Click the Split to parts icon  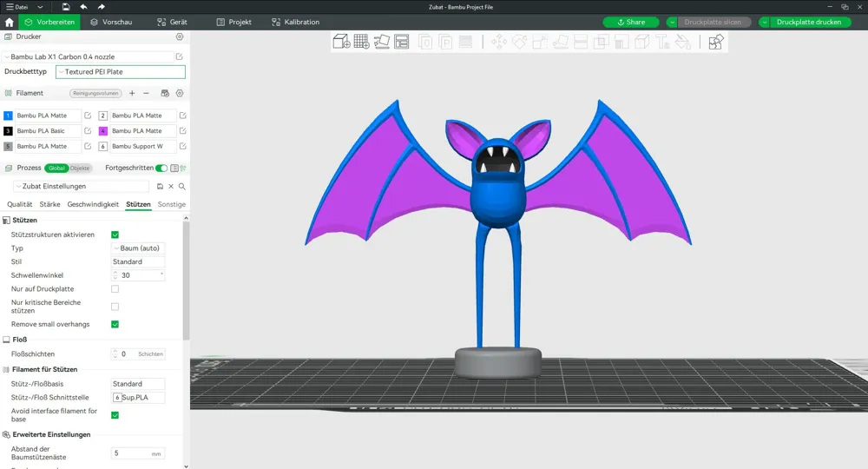445,42
